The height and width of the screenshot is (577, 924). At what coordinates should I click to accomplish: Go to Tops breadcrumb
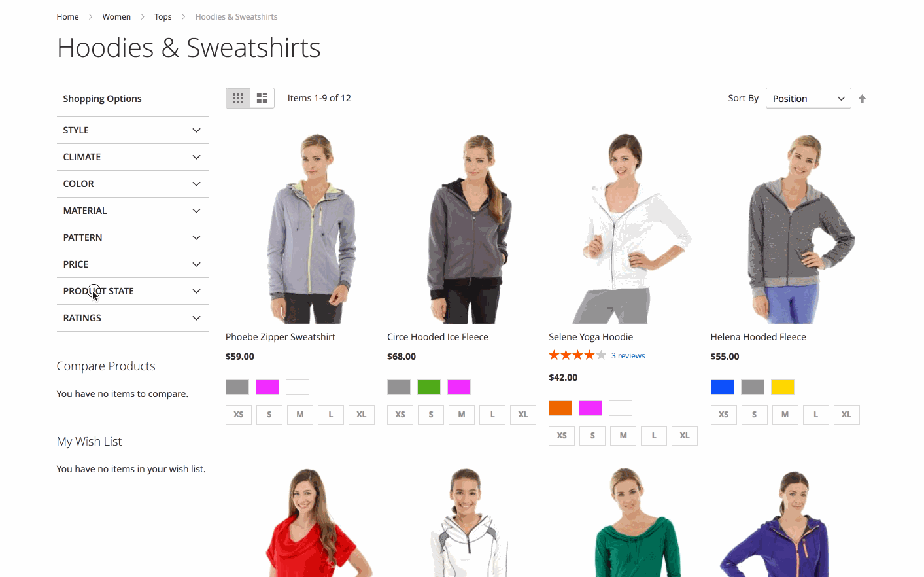[163, 17]
